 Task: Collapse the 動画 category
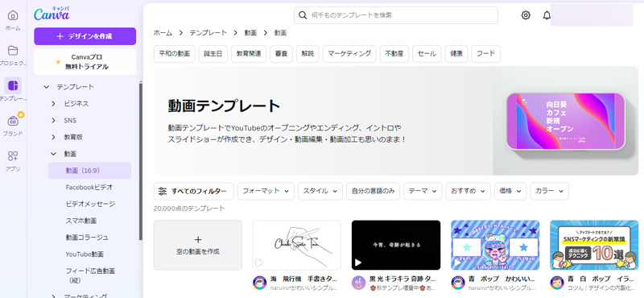pyautogui.click(x=53, y=154)
